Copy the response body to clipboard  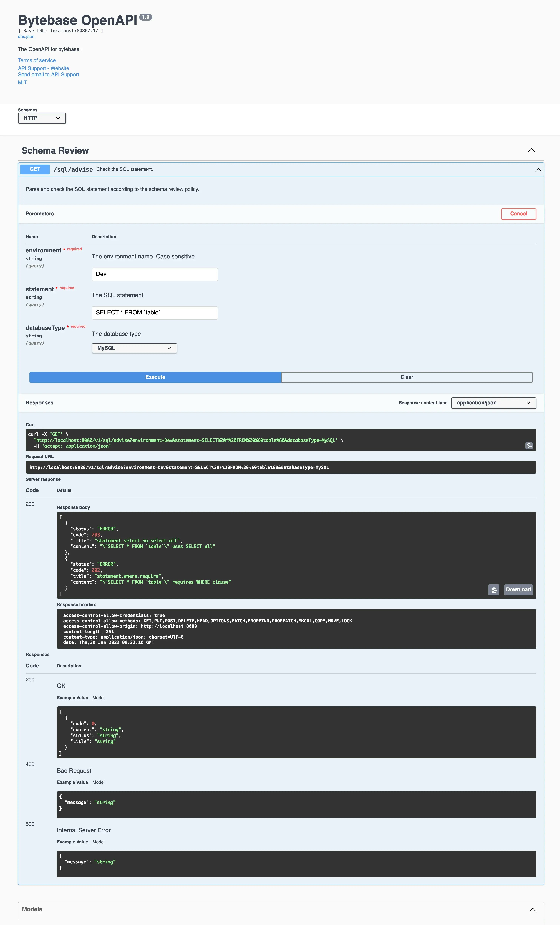click(494, 590)
